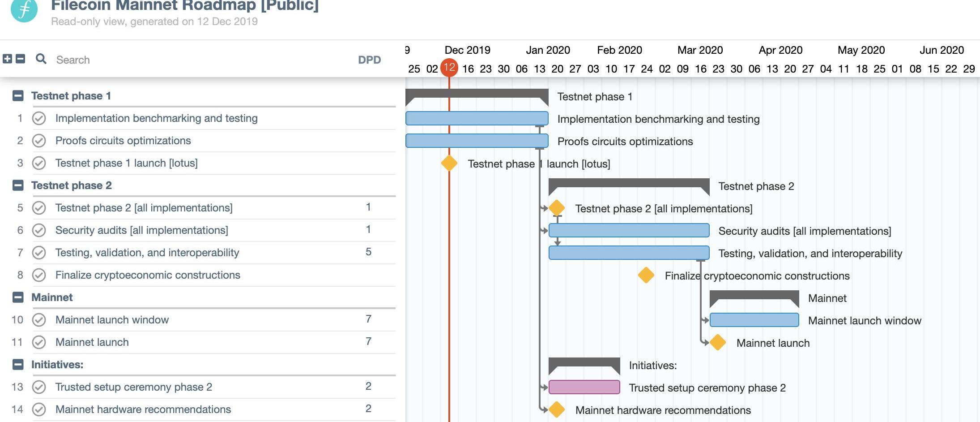
Task: Open task Mainnet launch window in list
Action: click(x=112, y=320)
